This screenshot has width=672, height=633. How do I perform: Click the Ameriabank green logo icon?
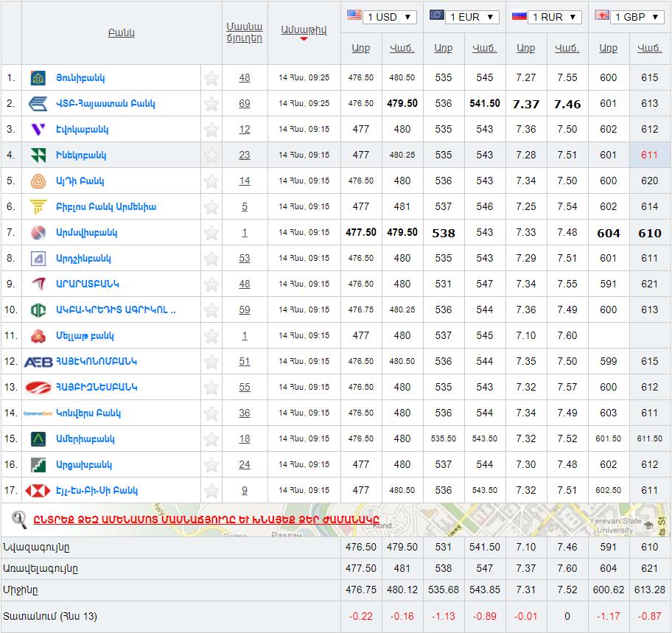(38, 439)
